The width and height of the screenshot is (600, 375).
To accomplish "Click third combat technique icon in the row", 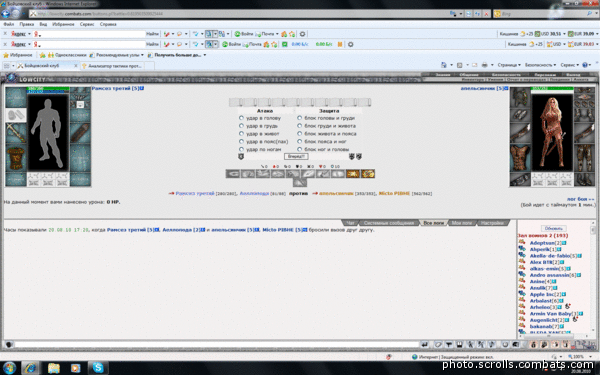I will tap(263, 174).
